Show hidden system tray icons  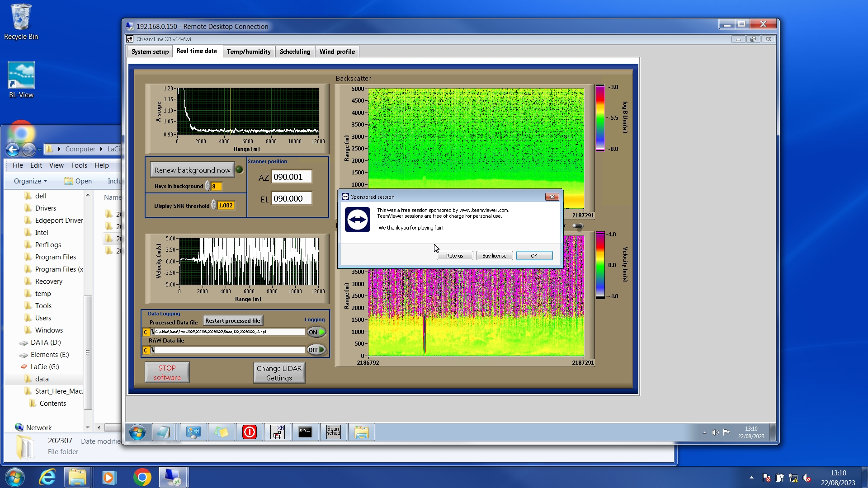click(751, 478)
